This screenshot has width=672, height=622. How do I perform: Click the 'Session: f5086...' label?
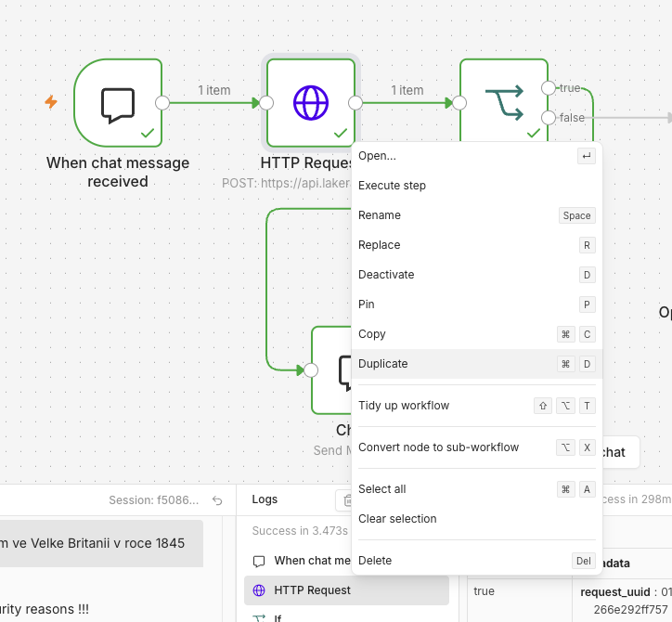(153, 500)
